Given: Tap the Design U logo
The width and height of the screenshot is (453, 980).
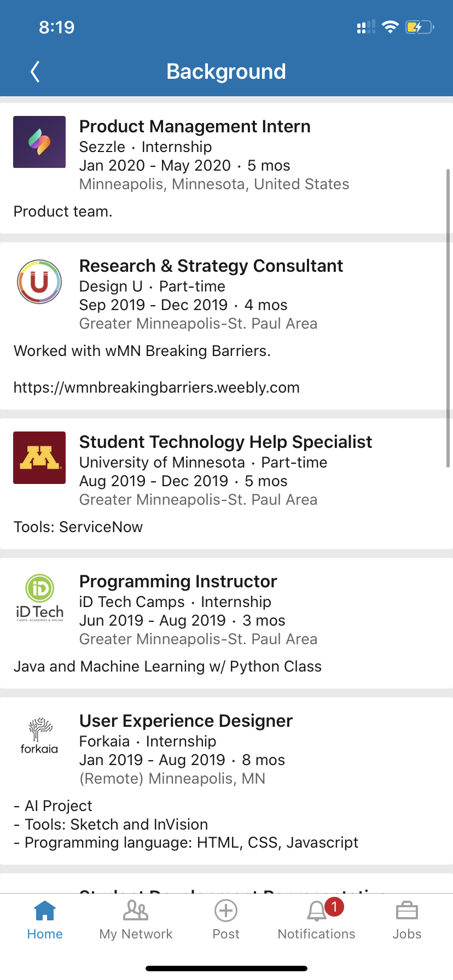Looking at the screenshot, I should pyautogui.click(x=39, y=282).
